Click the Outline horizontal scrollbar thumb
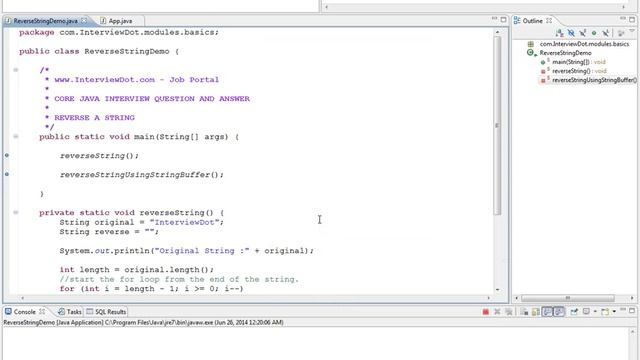Viewport: 640px width, 360px height. click(x=567, y=298)
